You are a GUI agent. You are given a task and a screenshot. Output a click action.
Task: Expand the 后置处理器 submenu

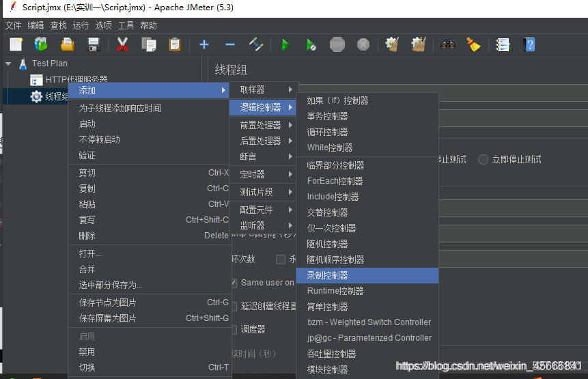pyautogui.click(x=263, y=141)
